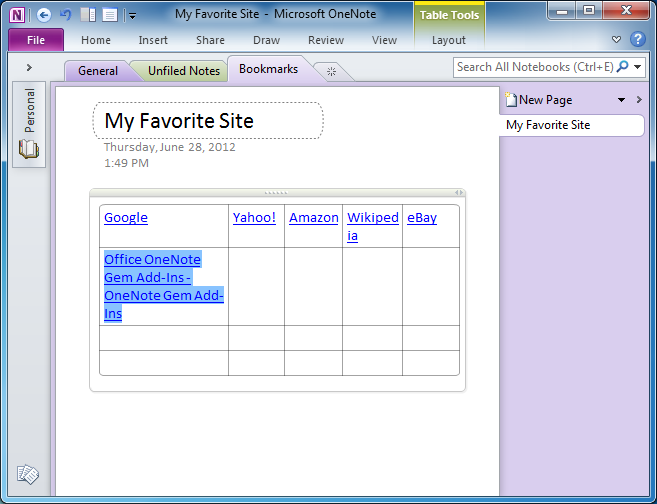Switch to the Draw ribbon tab
Viewport: 657px width, 504px height.
coord(266,40)
